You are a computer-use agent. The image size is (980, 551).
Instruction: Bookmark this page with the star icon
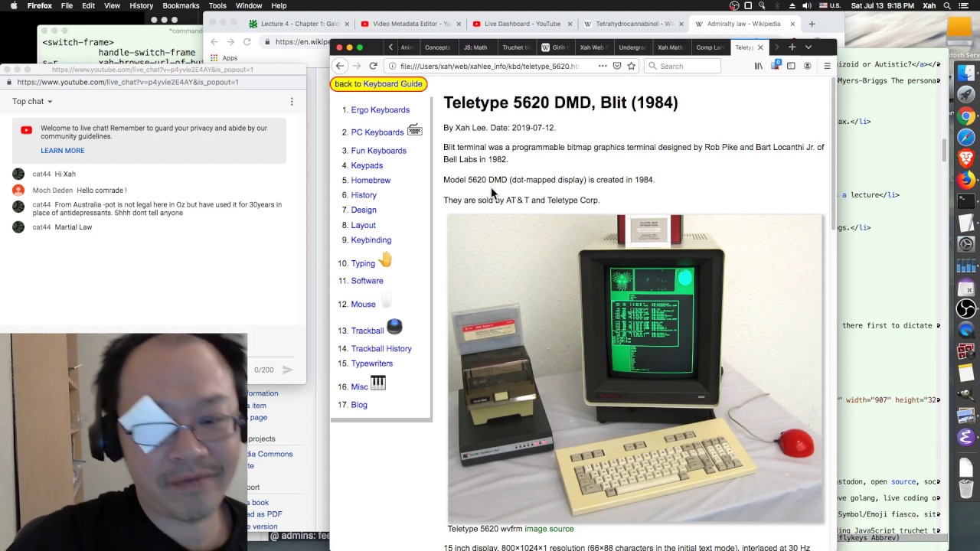pos(632,66)
